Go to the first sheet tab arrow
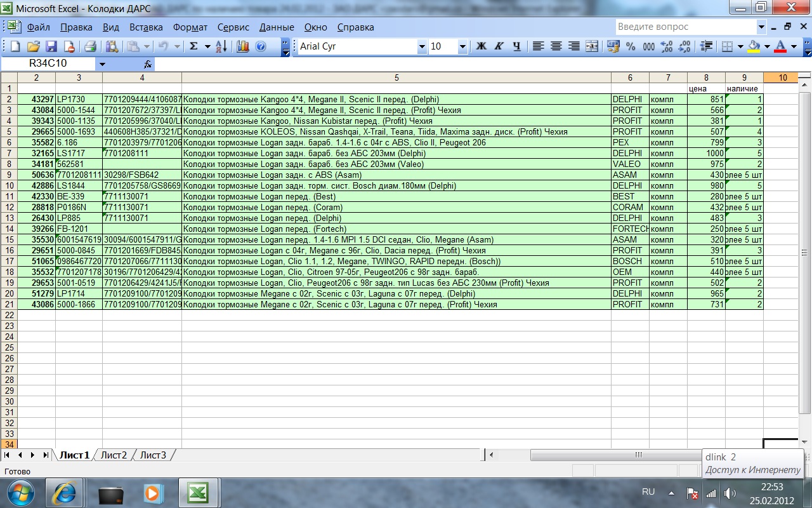 point(7,455)
